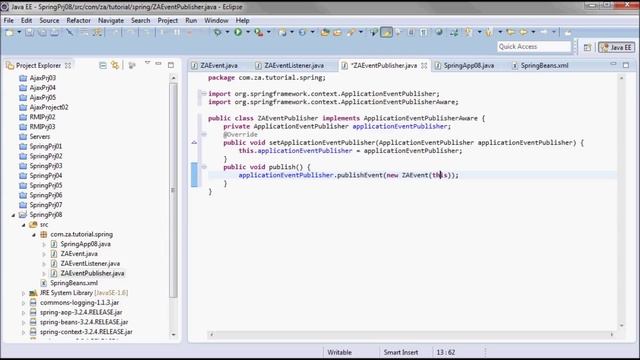Click the Smart Insert status entry

point(400,352)
